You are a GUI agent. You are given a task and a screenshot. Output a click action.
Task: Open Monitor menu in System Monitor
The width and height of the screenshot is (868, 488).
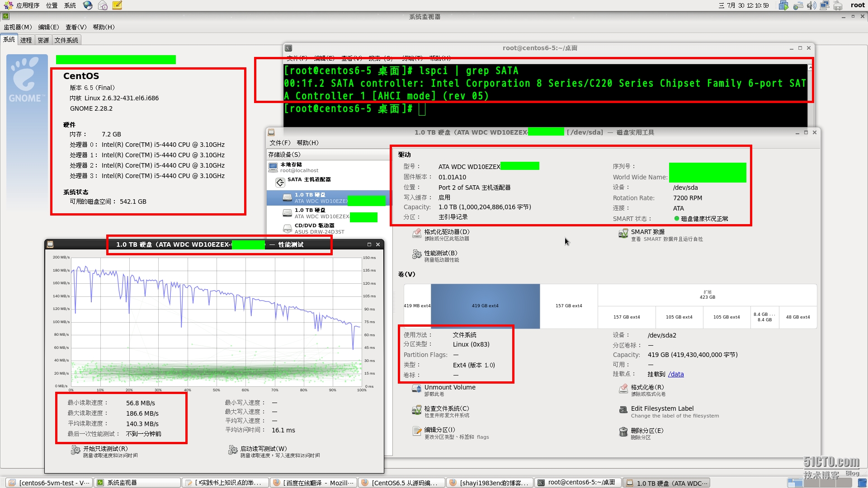18,27
